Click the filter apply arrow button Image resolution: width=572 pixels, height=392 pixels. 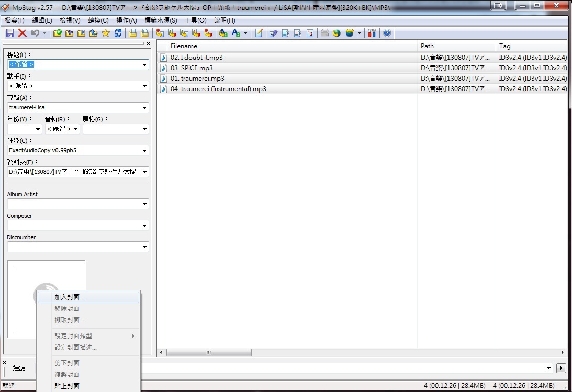click(562, 368)
